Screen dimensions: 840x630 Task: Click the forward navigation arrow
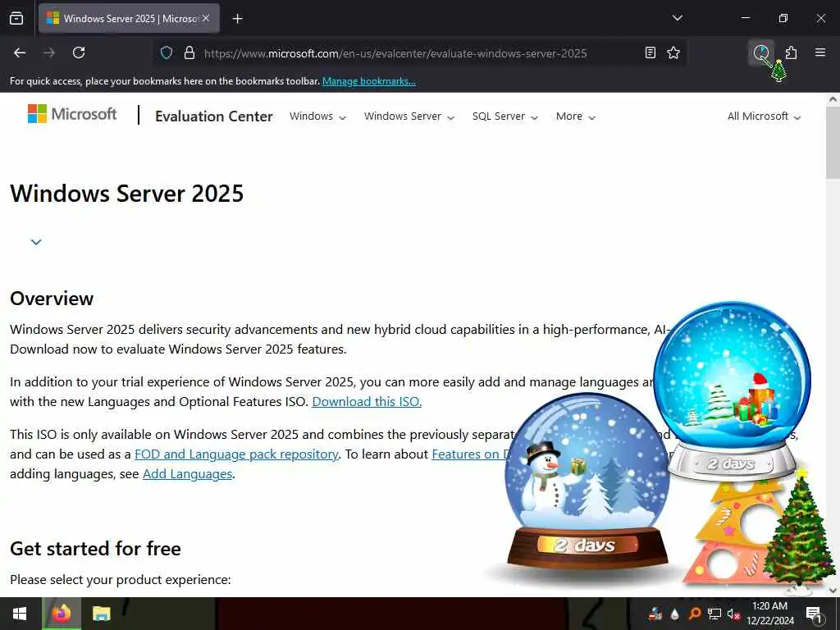click(x=49, y=52)
